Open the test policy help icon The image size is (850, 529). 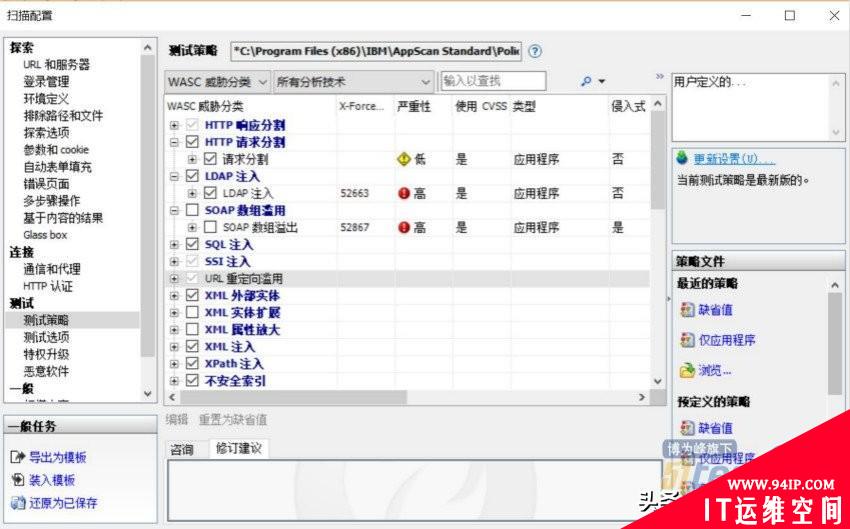click(535, 51)
